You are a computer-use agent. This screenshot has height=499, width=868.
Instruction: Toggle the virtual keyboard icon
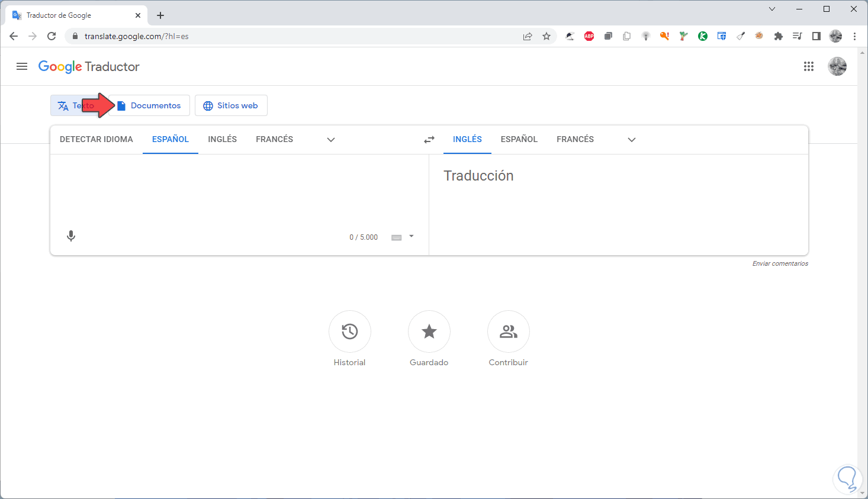coord(397,237)
